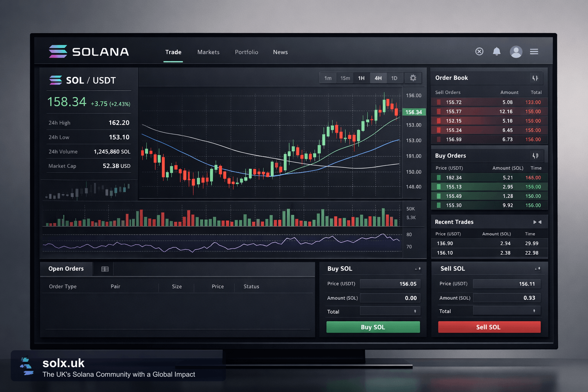Click the Order Book layout icon
This screenshot has width=588, height=392.
(535, 78)
